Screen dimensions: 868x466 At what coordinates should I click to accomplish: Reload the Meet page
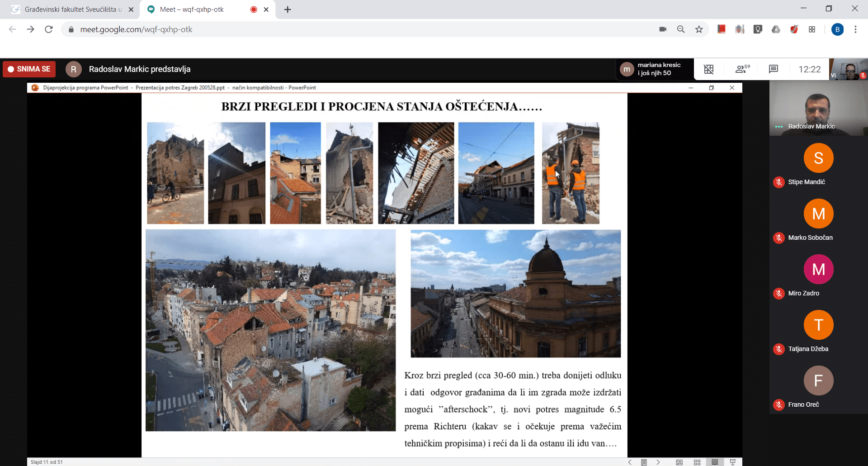(49, 29)
